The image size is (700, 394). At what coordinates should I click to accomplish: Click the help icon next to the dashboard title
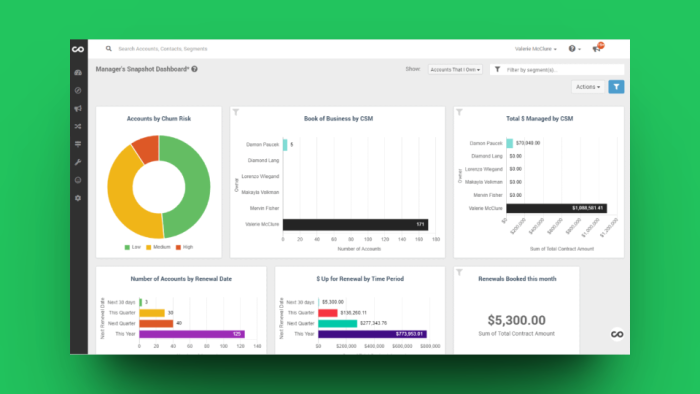pos(195,69)
